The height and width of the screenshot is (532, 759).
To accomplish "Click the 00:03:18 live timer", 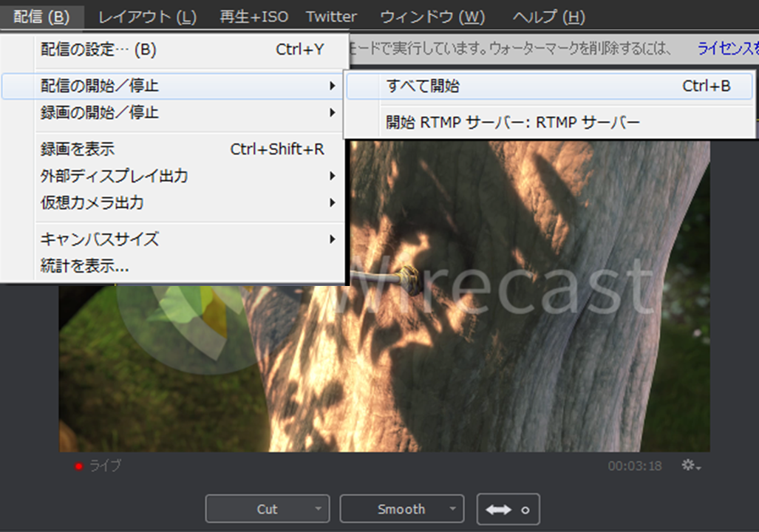I will 635,466.
